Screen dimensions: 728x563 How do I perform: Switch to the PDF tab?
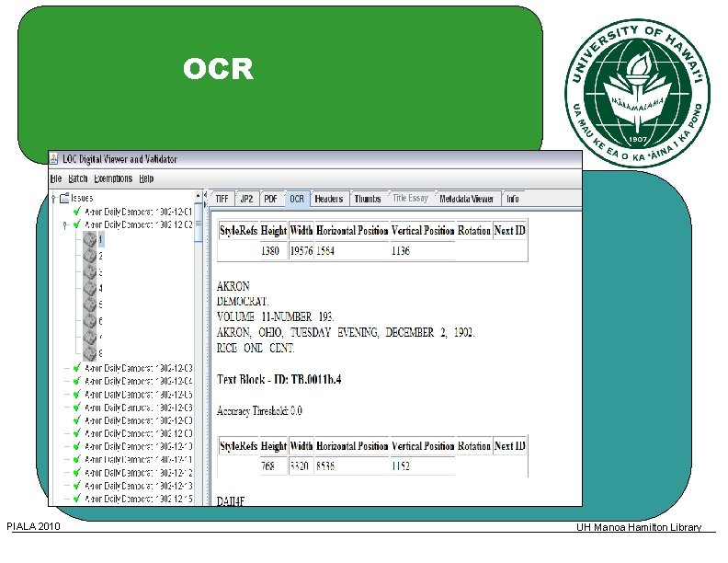point(270,199)
